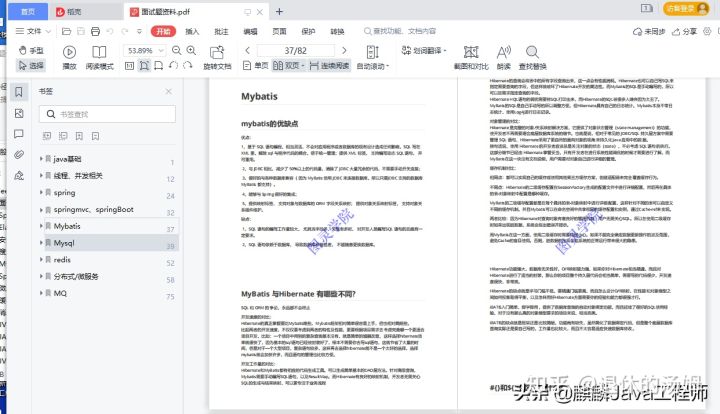Click the add-bookmark icon in the bookmark panel
Screen dimensions: 720x414
(x=79, y=136)
